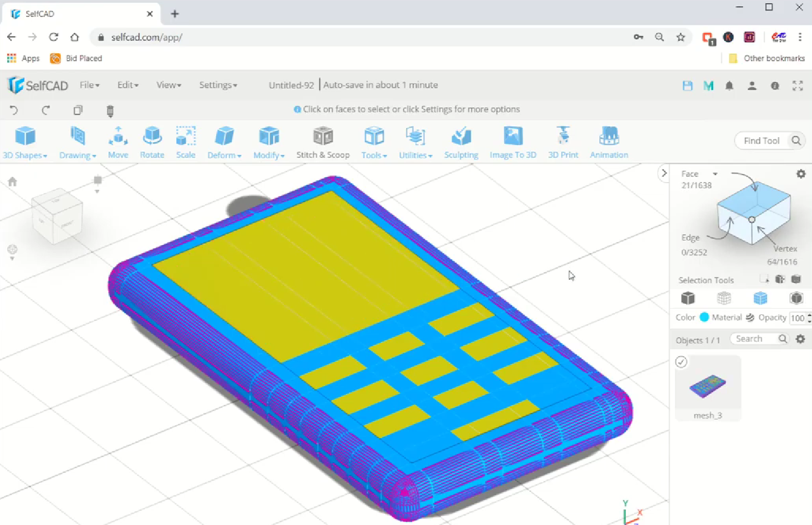Expand camera options below view pin

(97, 192)
